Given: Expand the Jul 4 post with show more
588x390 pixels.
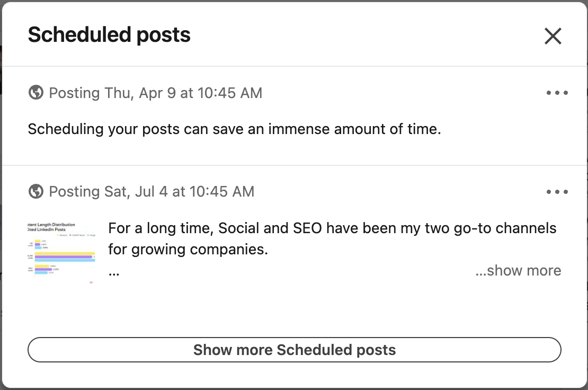Looking at the screenshot, I should tap(518, 270).
